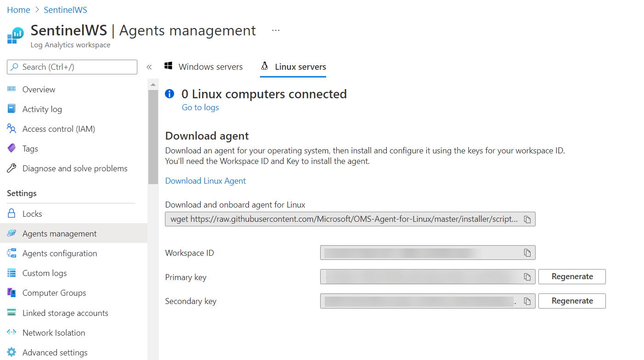Copy the Workspace ID value
Screen dimensions: 644x360
tap(527, 253)
